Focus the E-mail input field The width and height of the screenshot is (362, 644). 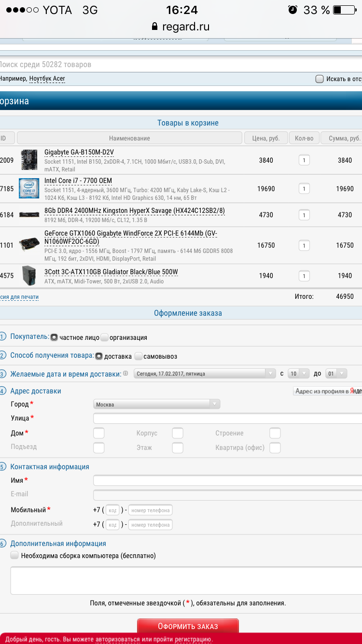[227, 495]
